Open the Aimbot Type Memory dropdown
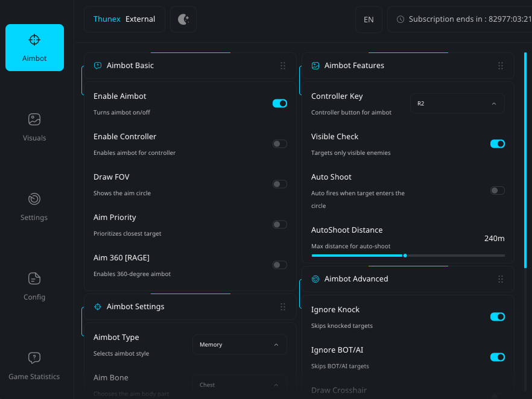 coord(239,345)
